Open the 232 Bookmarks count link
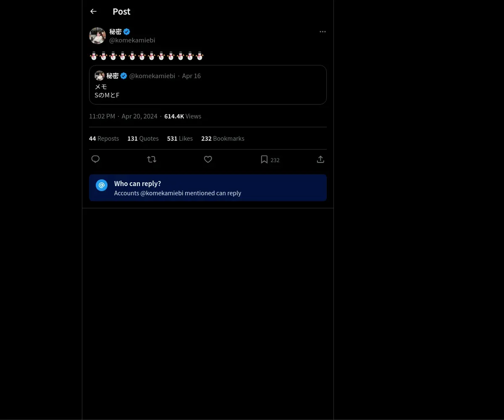 click(x=223, y=138)
